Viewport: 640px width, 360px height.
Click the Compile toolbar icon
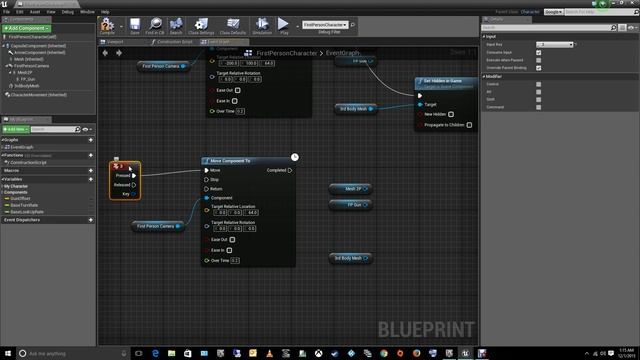tap(107, 26)
